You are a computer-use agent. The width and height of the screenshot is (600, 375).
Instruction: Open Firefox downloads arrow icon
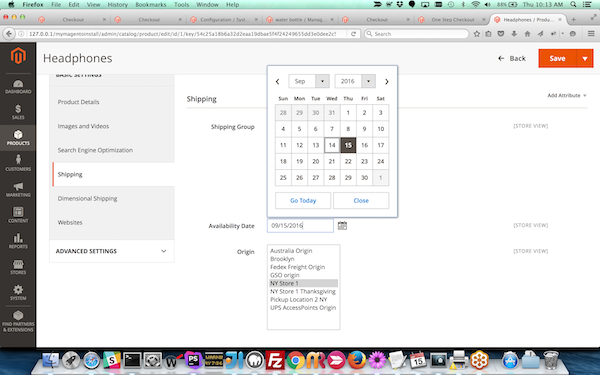514,34
